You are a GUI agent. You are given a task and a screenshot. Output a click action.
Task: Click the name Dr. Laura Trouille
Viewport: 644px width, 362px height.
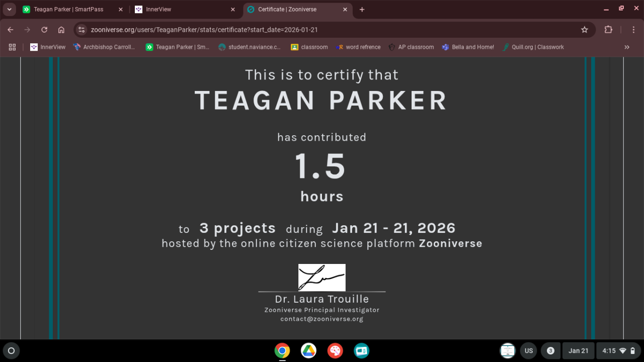tap(322, 299)
